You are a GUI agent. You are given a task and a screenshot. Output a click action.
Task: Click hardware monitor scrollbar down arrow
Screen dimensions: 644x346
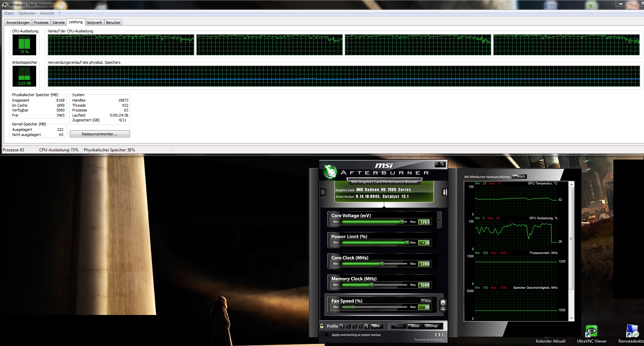[571, 318]
